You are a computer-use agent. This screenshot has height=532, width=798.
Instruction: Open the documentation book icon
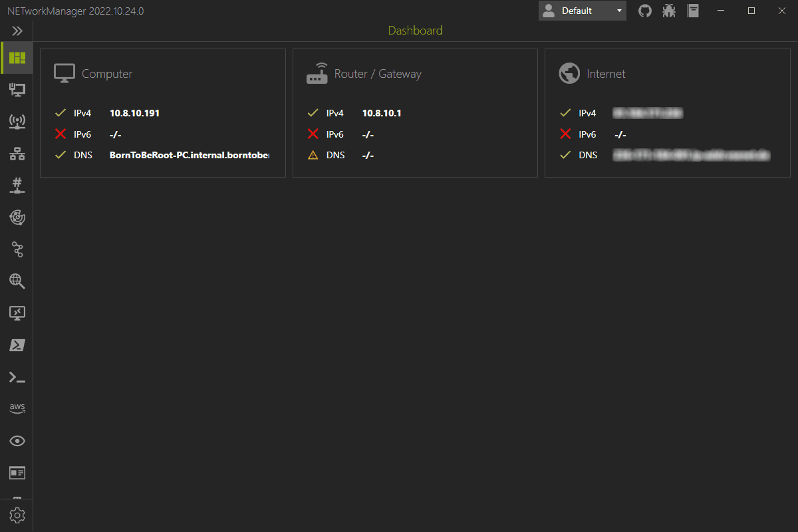(x=693, y=11)
